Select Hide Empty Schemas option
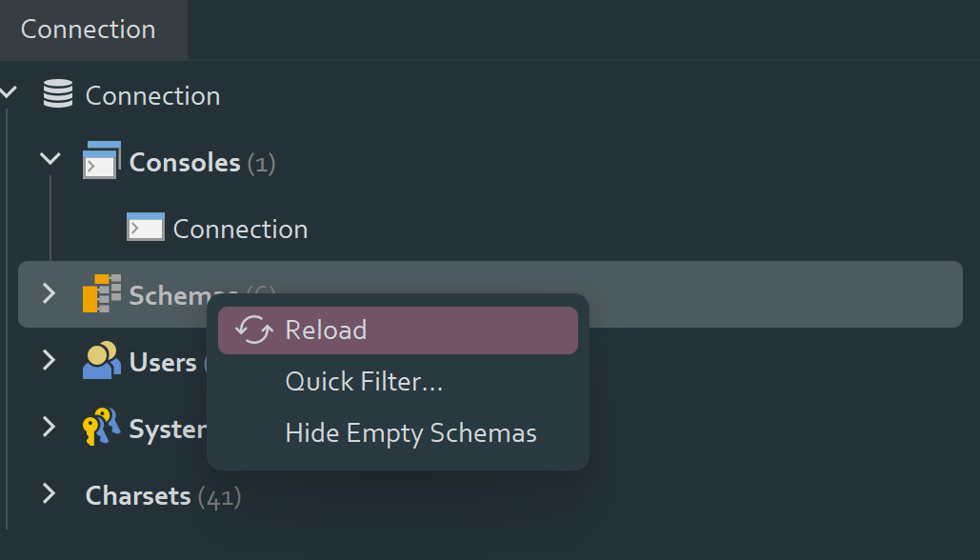This screenshot has height=560, width=980. pyautogui.click(x=410, y=433)
